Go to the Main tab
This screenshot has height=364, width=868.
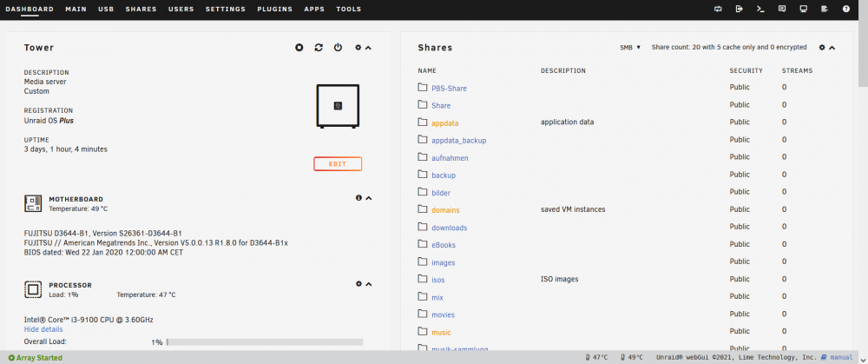click(76, 9)
